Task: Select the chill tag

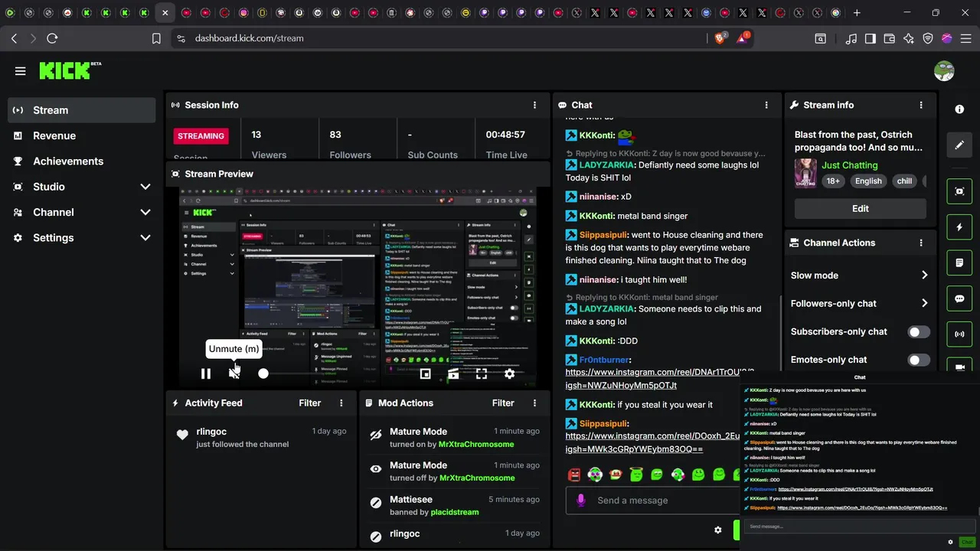Action: (x=904, y=181)
